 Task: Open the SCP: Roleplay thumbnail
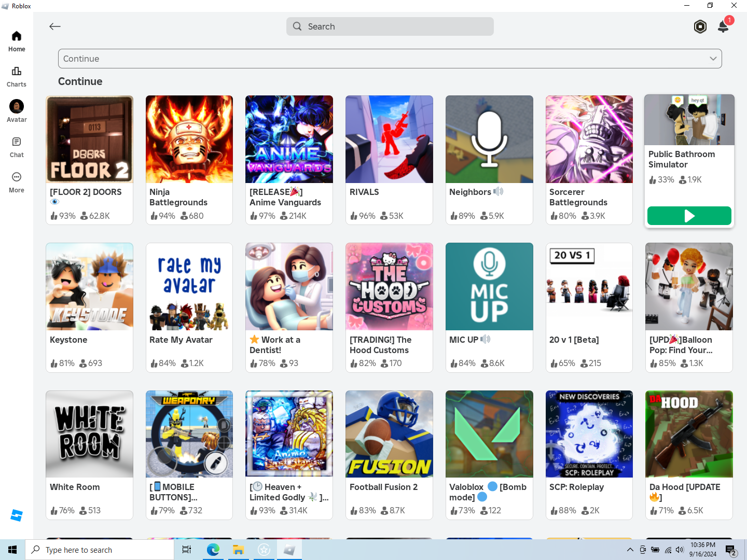tap(589, 434)
